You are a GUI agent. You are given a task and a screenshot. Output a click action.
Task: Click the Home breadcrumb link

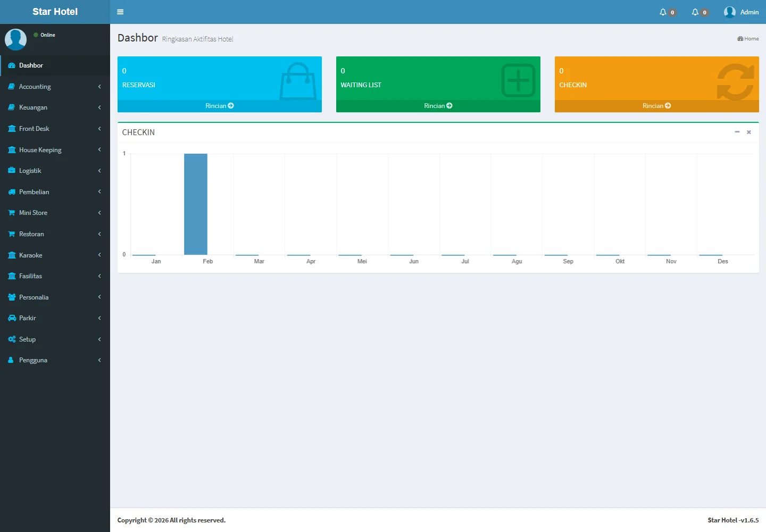748,38
